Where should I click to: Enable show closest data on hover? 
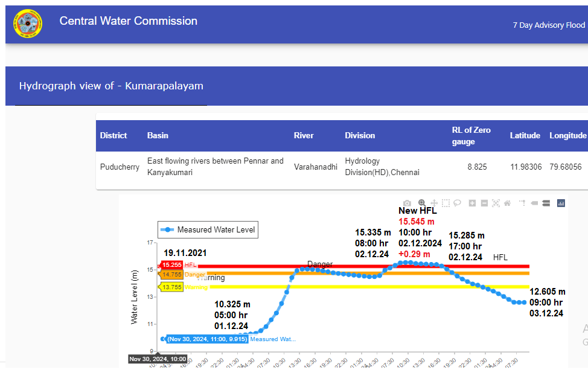point(534,203)
